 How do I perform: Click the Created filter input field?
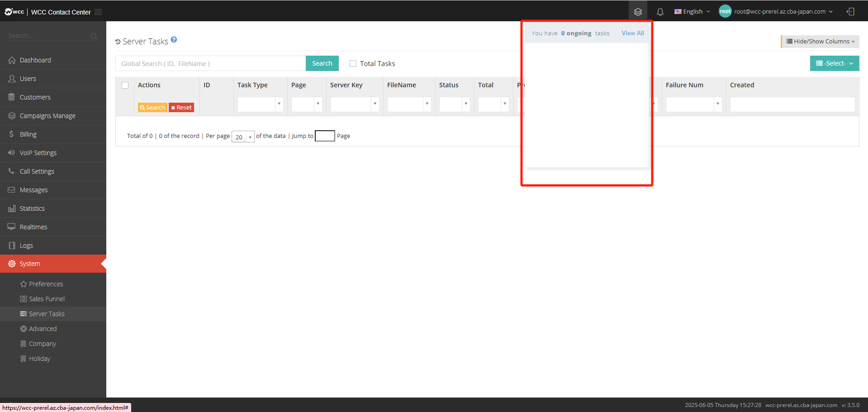(x=792, y=104)
